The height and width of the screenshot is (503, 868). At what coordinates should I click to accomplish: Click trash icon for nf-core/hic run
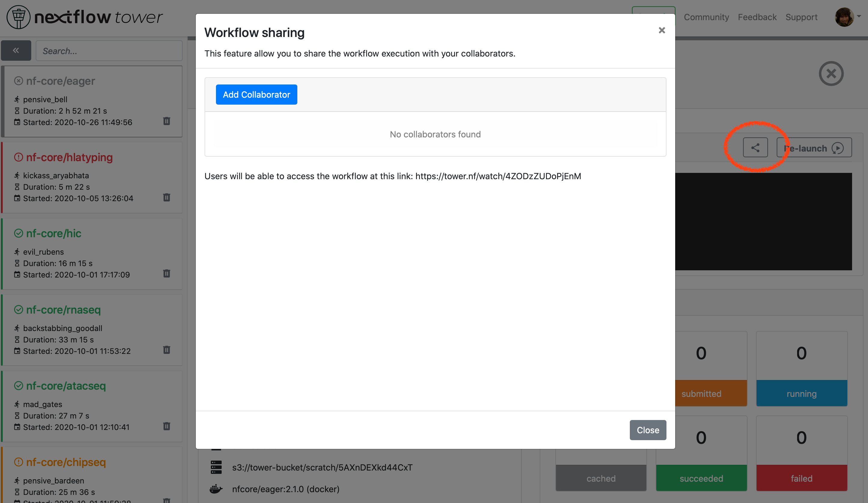(x=167, y=274)
